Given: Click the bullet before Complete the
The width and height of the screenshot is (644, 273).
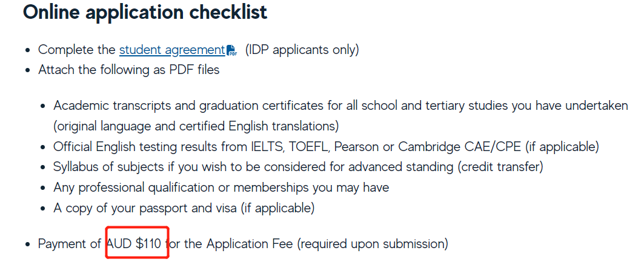Looking at the screenshot, I should tap(28, 50).
